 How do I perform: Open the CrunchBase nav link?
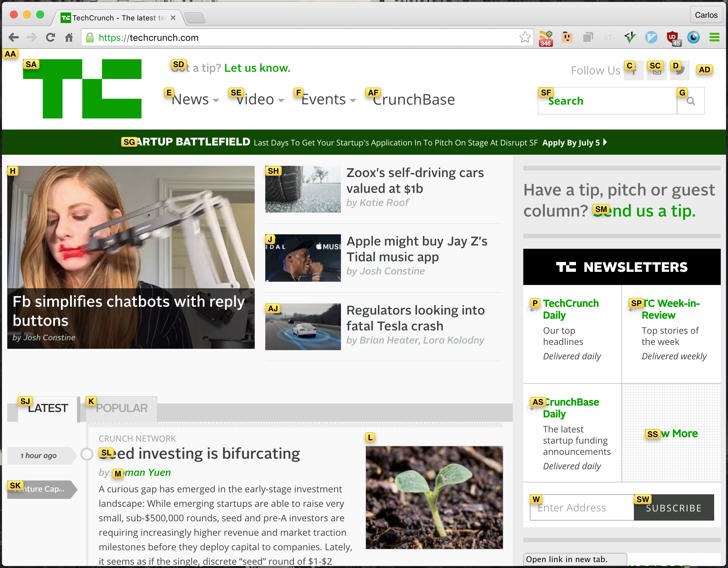pos(414,99)
